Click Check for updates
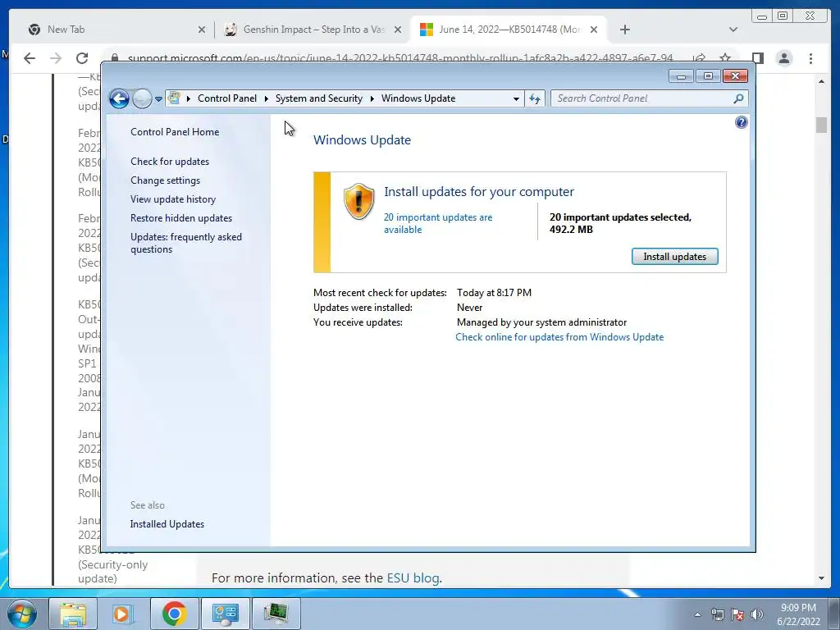Image resolution: width=840 pixels, height=630 pixels. [170, 162]
